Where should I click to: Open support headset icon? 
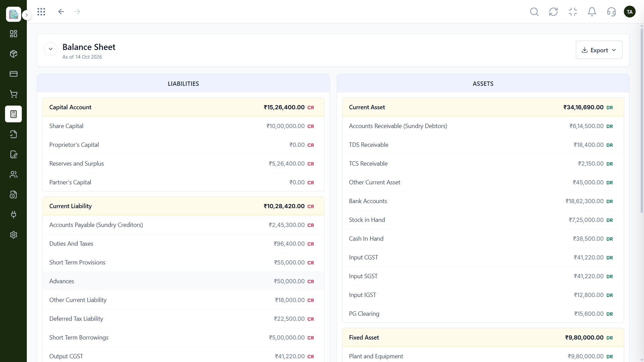(x=611, y=12)
